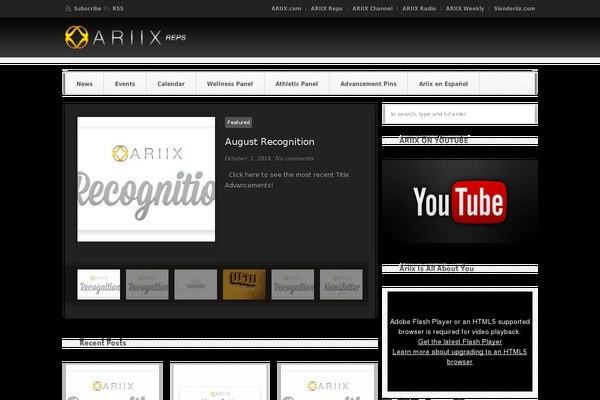Select the second Recognition slider thumbnail

147,284
